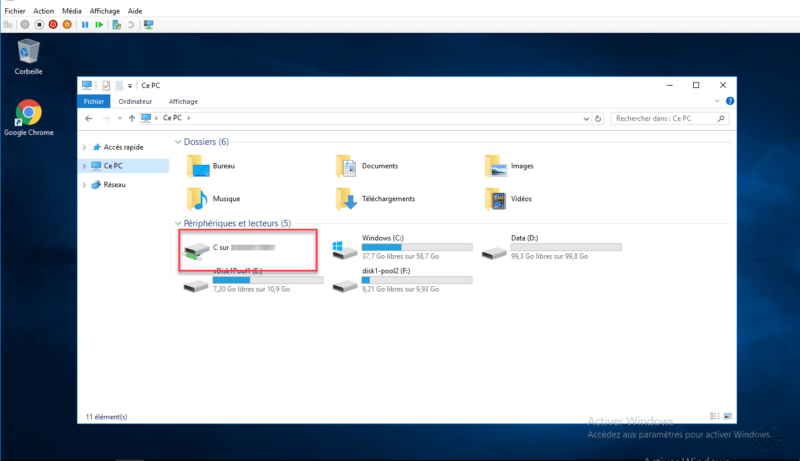Select the Vidéos folder

(x=508, y=199)
